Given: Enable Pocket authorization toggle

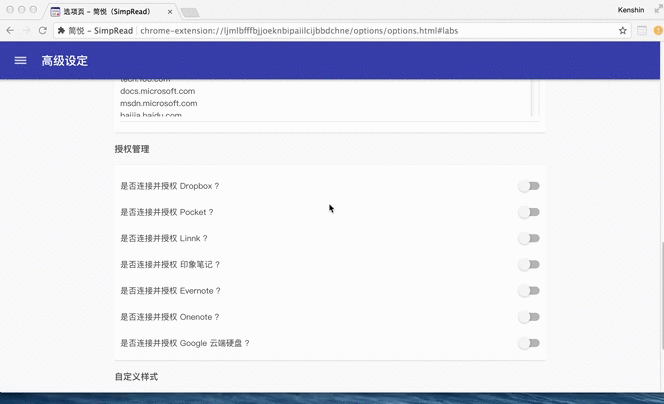Looking at the screenshot, I should (529, 212).
